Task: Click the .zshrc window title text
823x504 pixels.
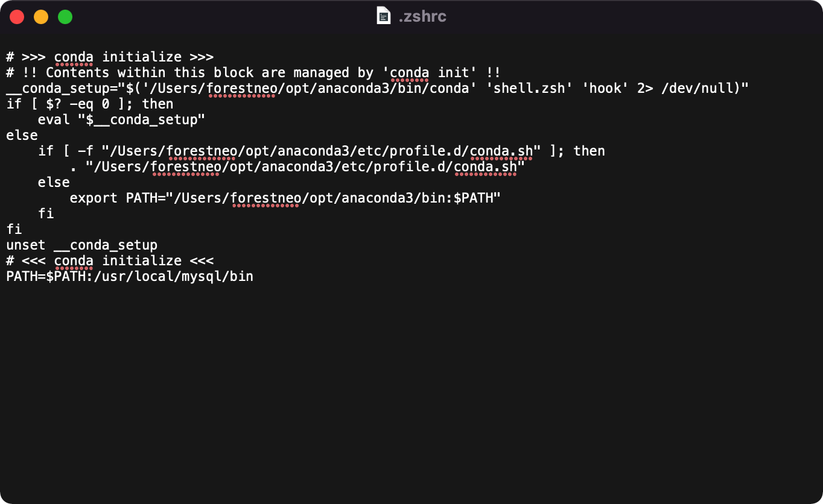Action: (x=422, y=16)
